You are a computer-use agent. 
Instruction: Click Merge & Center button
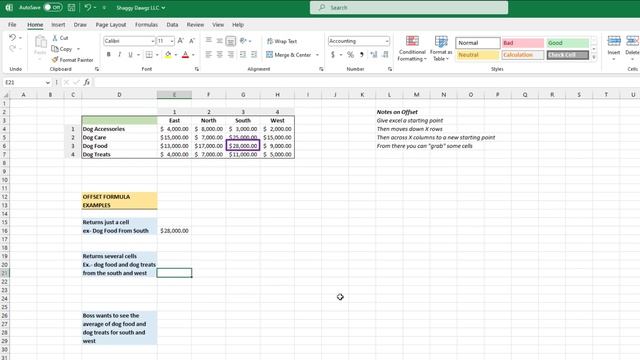289,54
